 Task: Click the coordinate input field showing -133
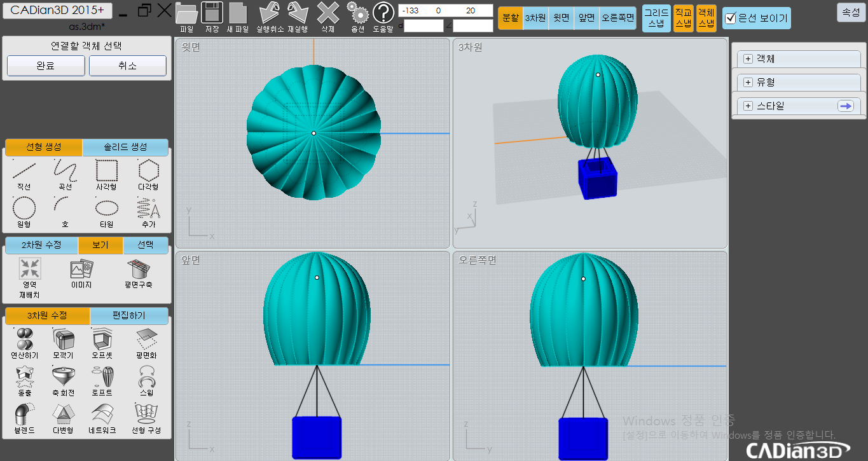(x=446, y=10)
